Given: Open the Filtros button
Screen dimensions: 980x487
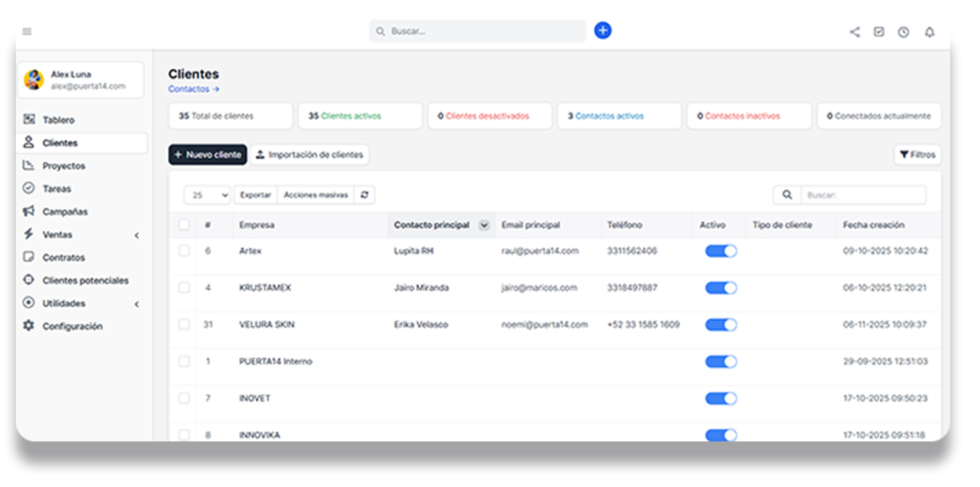Looking at the screenshot, I should pos(917,155).
